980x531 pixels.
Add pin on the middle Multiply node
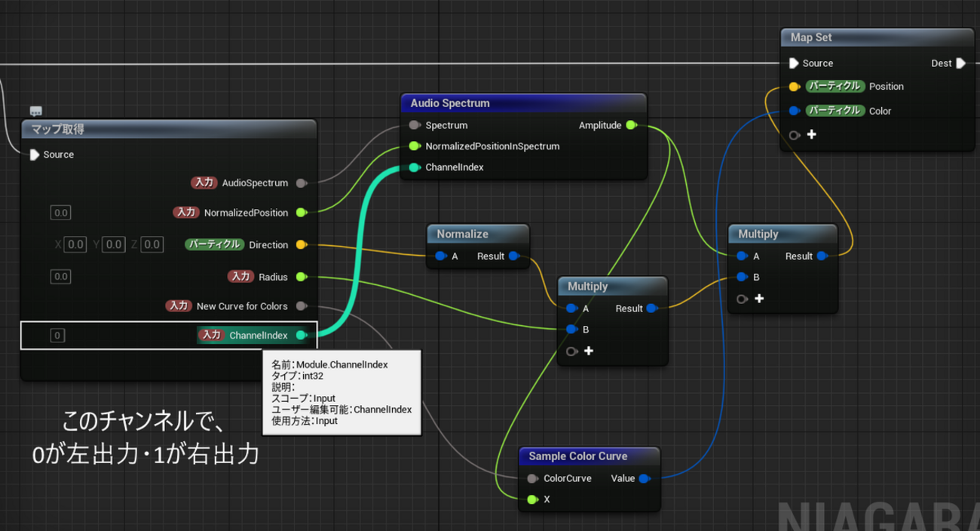[x=588, y=351]
